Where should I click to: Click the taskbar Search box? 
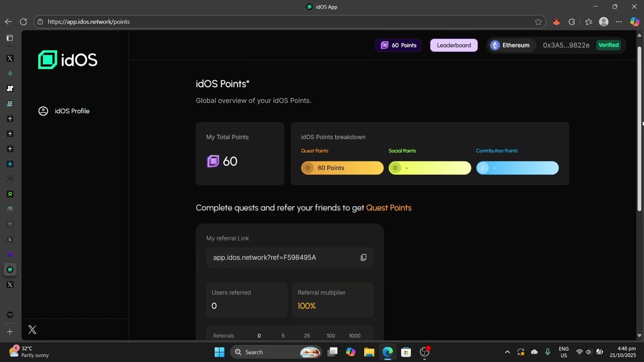(x=276, y=352)
